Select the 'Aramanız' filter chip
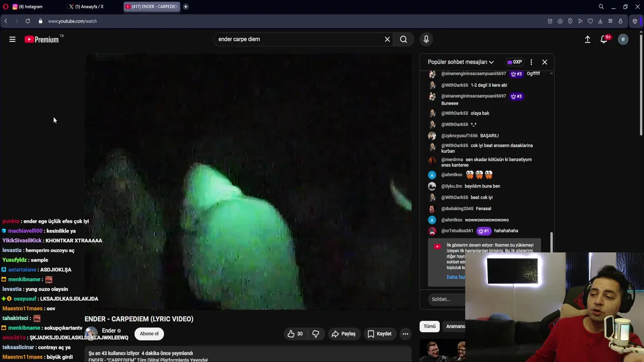The height and width of the screenshot is (362, 644). pyautogui.click(x=455, y=326)
